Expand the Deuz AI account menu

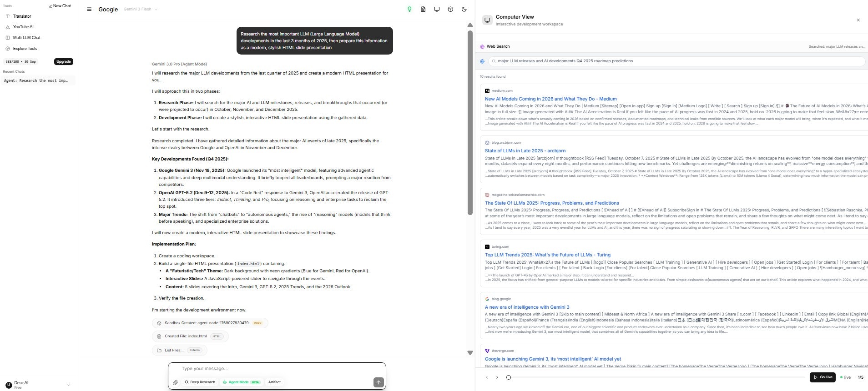pos(68,385)
